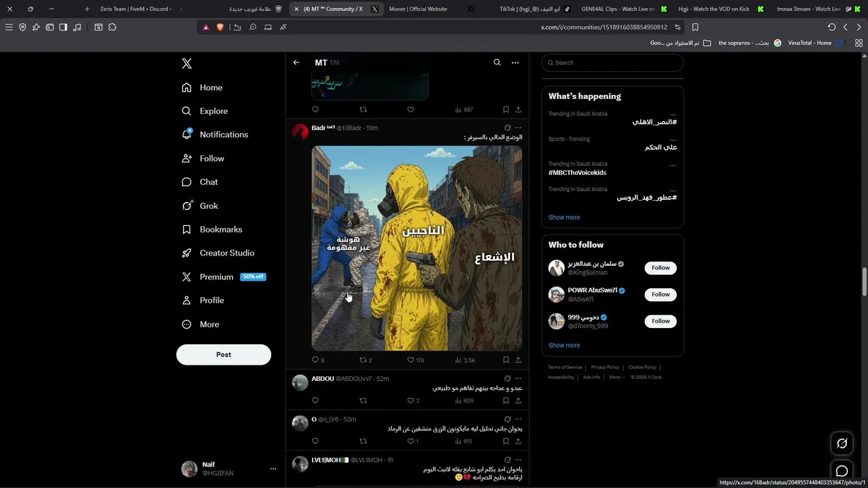This screenshot has width=868, height=488.
Task: Search within the MT community
Action: tap(497, 62)
